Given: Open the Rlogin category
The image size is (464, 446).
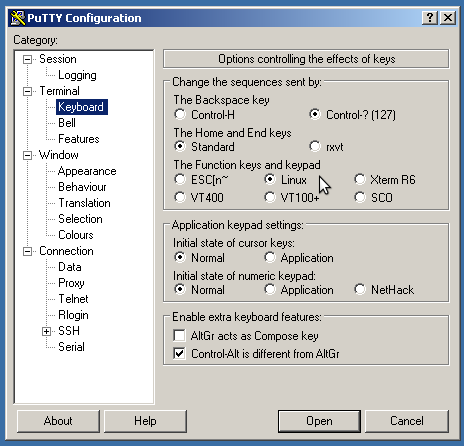Looking at the screenshot, I should 73,315.
